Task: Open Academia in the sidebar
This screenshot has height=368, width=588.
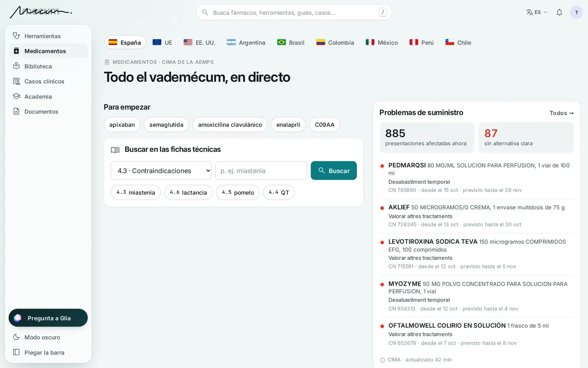Action: [x=48, y=96]
